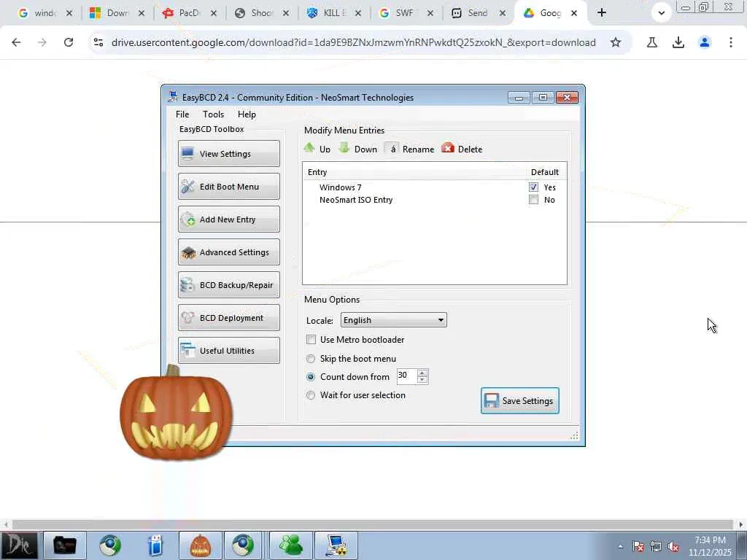Open Advanced Settings in EasyBCD
Image resolution: width=747 pixels, height=560 pixels.
(228, 252)
